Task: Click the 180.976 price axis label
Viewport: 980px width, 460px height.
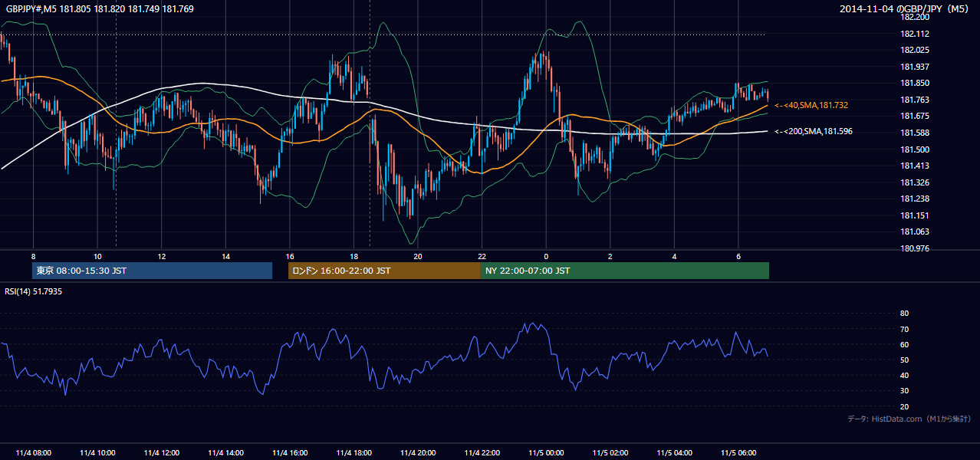Action: (x=914, y=248)
